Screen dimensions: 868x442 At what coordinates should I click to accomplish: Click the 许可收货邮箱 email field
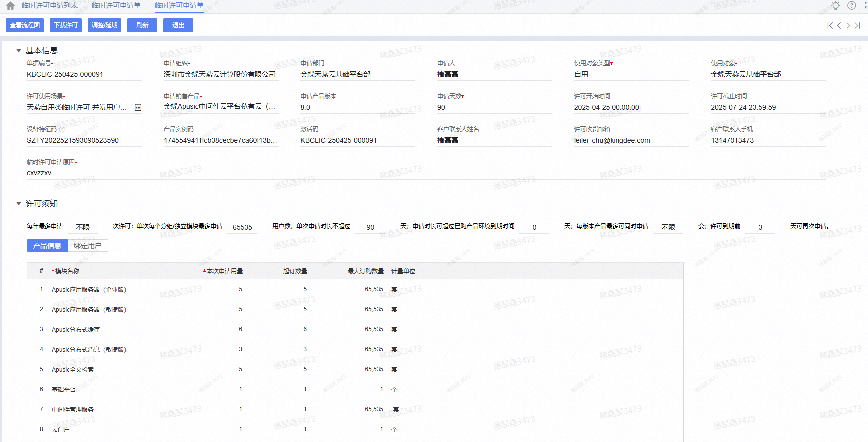coord(631,140)
